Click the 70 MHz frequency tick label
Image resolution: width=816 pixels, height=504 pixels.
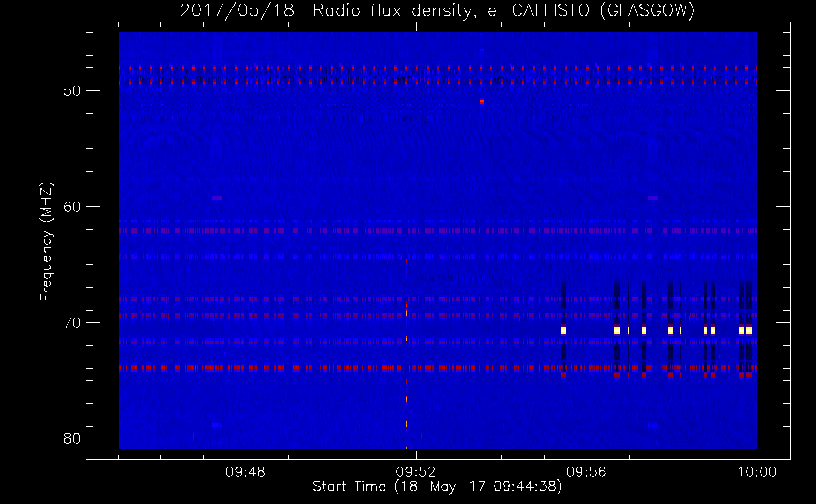pyautogui.click(x=72, y=323)
